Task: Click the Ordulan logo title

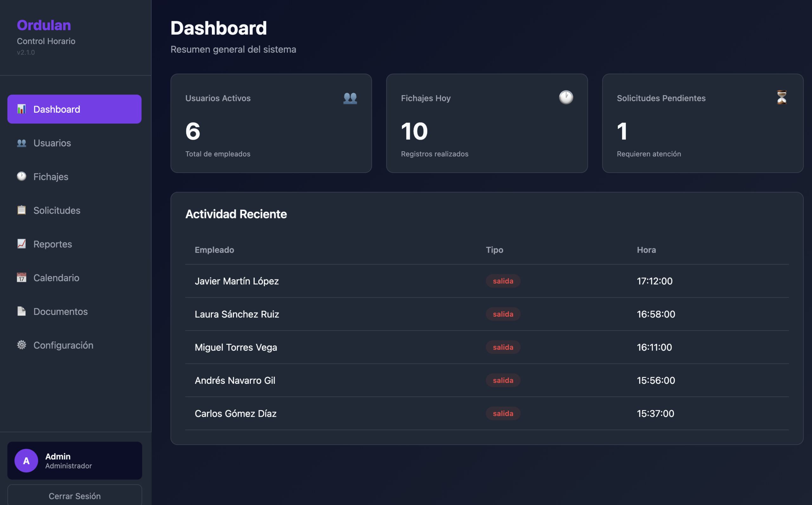Action: click(x=44, y=25)
